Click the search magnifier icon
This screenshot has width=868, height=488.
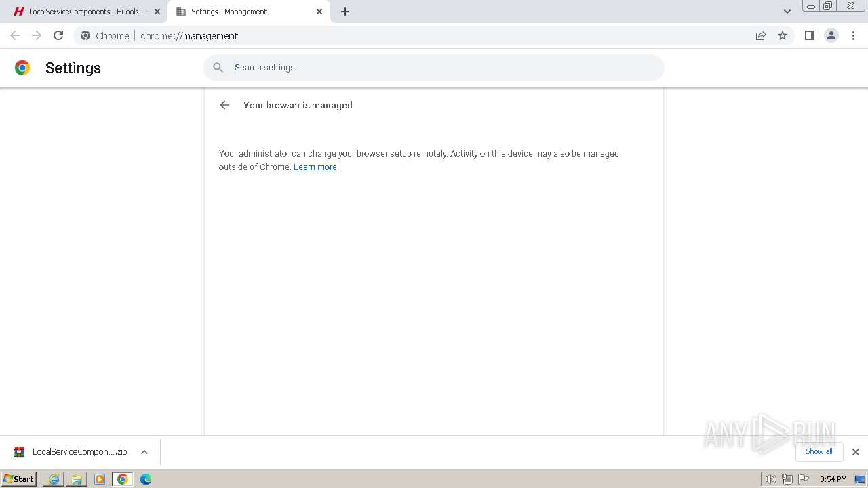click(x=218, y=68)
